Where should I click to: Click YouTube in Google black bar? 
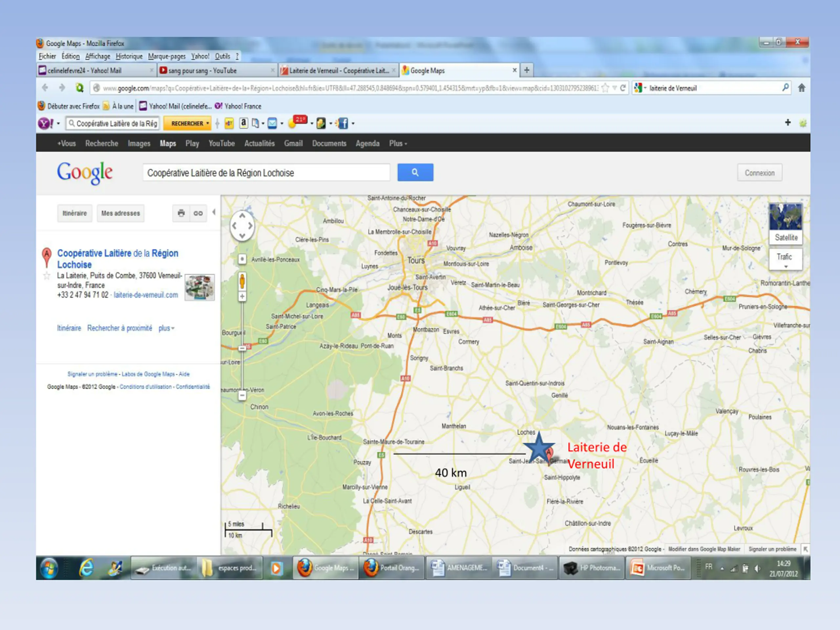(221, 143)
